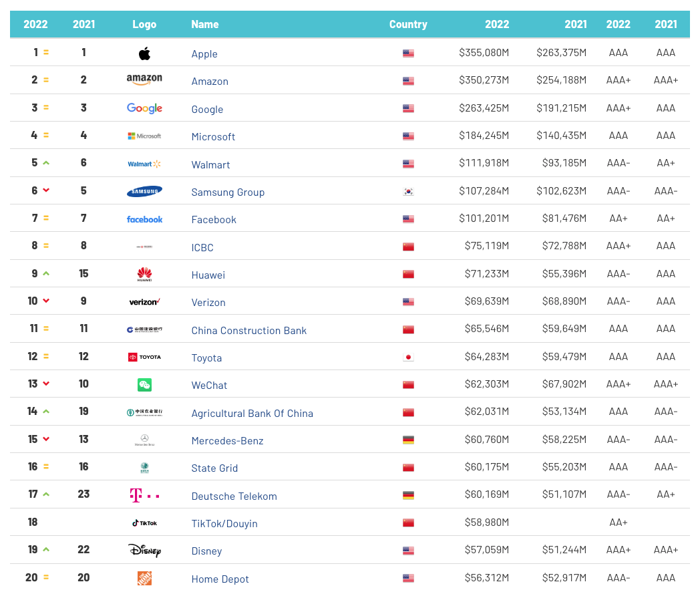Click the Samsung logo
The width and height of the screenshot is (700, 590).
144,191
